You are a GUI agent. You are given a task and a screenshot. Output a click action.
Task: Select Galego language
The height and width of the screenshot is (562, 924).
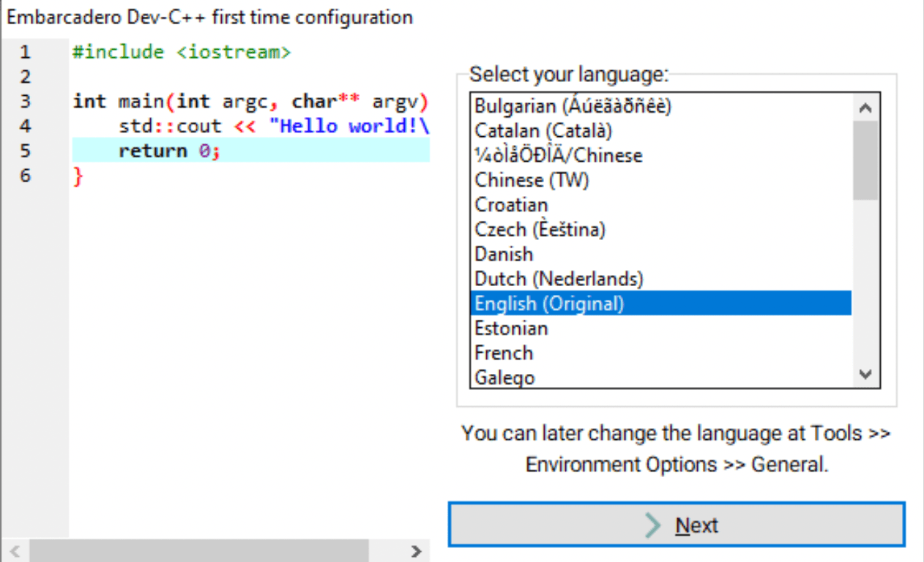click(660, 376)
